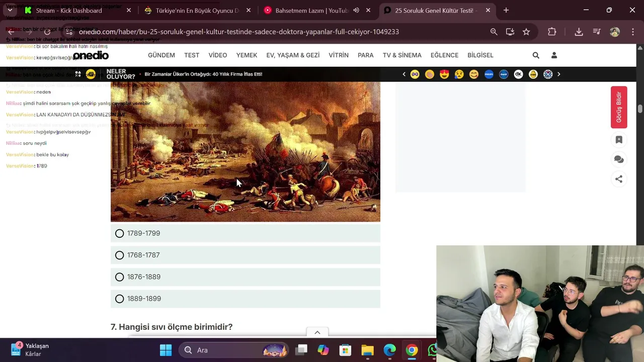Click the game controller emoji icon

click(x=415, y=74)
